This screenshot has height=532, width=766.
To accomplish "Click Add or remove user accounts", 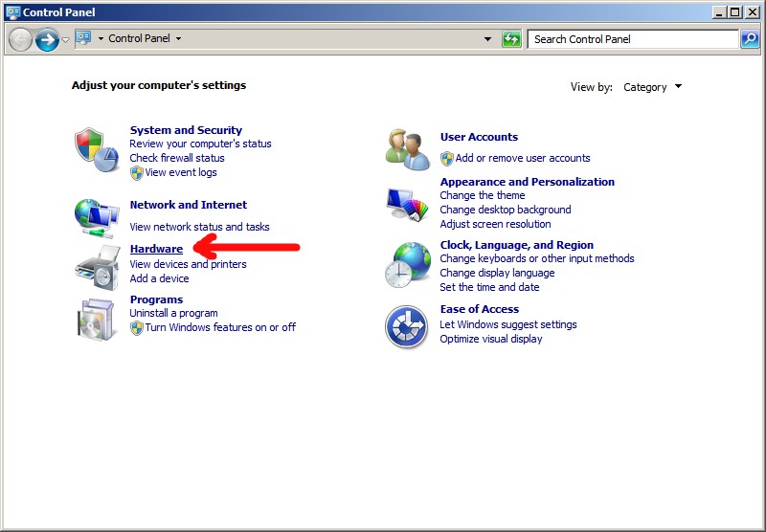I will 523,158.
